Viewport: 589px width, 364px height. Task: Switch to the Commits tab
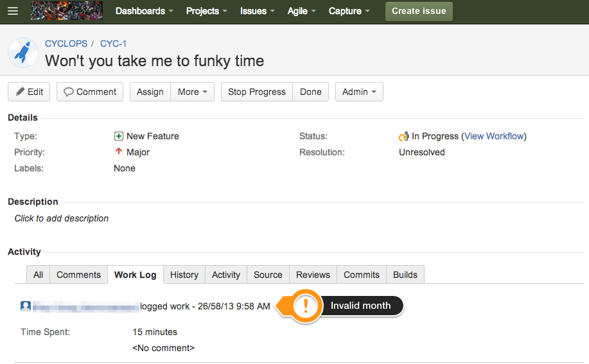tap(362, 275)
